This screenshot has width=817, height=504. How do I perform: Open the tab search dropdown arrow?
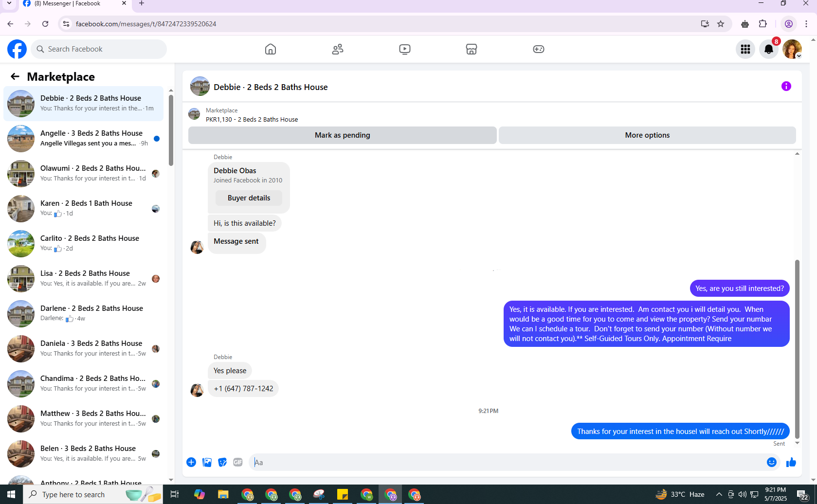point(9,3)
